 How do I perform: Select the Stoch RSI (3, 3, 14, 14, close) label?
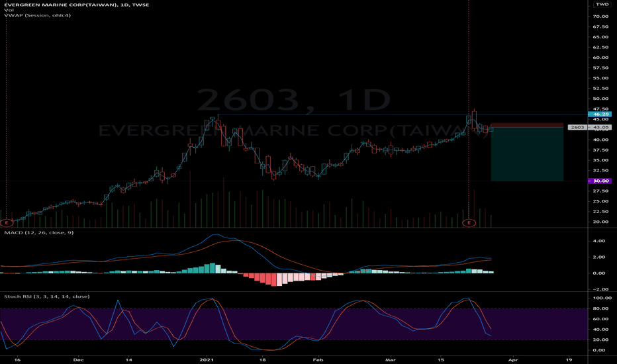pos(47,296)
